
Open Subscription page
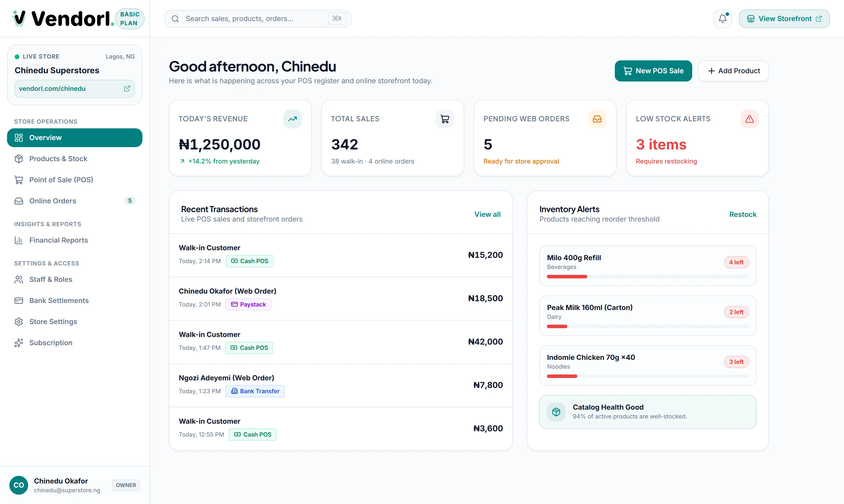pyautogui.click(x=75, y=343)
